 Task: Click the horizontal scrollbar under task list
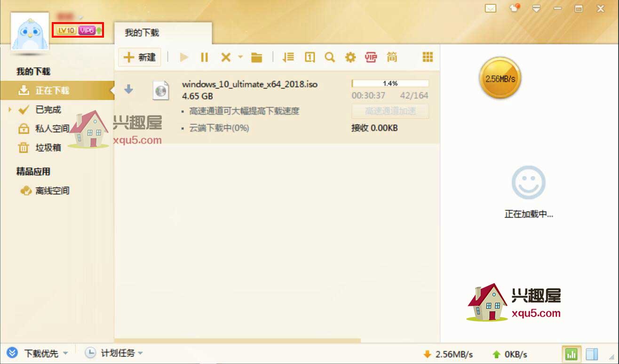238,340
